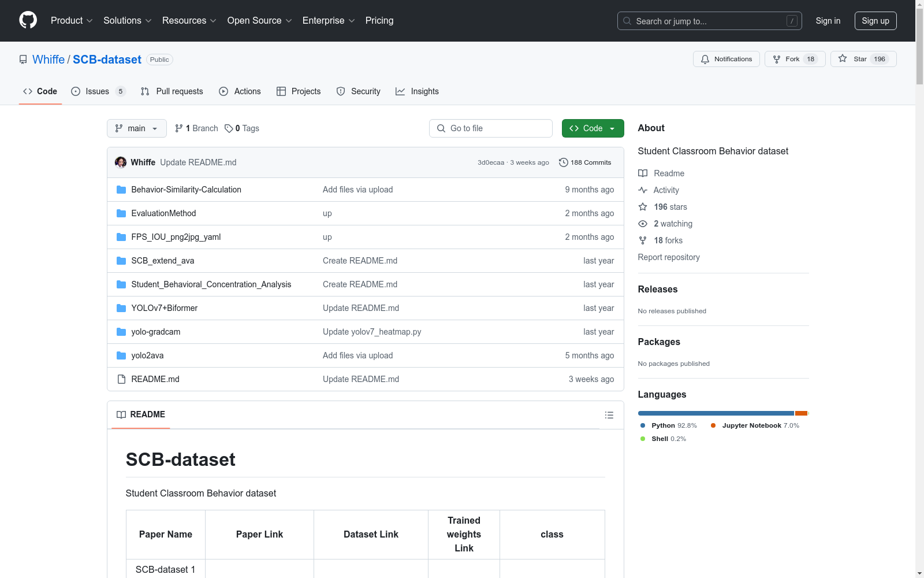Click the magnifier icon in search bar

point(627,21)
